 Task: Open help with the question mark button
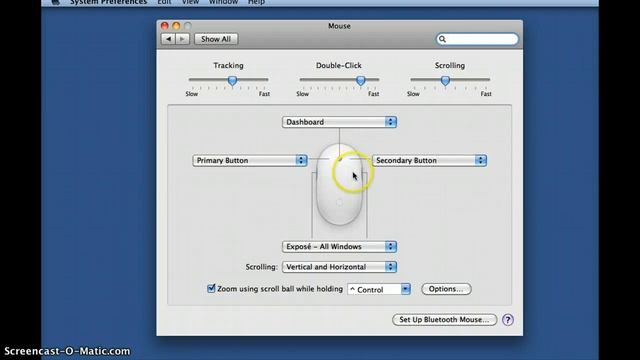tap(508, 320)
